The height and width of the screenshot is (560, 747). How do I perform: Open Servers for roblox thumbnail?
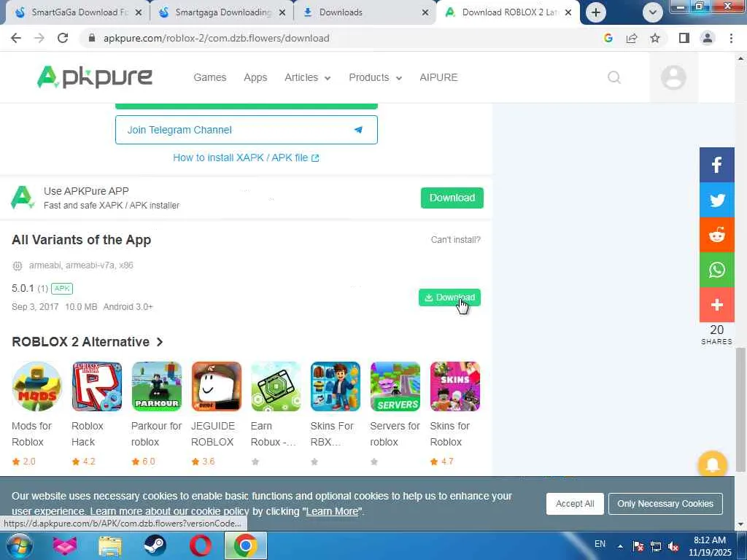click(395, 386)
